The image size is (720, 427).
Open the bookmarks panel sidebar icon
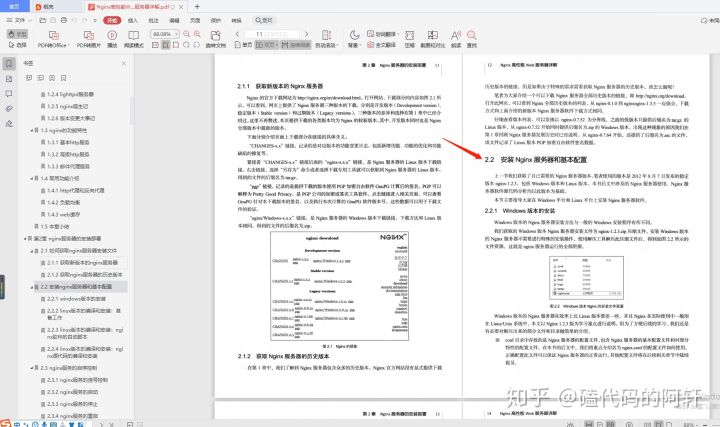click(9, 63)
